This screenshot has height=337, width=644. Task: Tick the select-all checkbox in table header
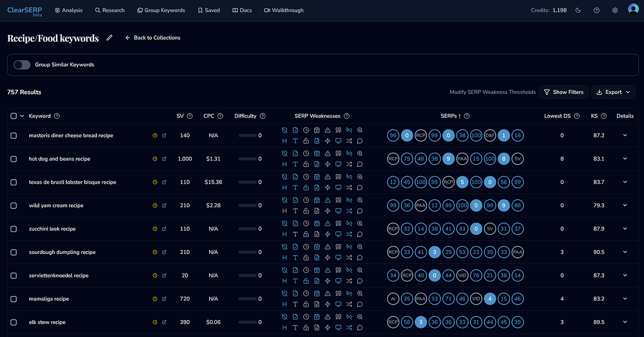click(x=14, y=116)
